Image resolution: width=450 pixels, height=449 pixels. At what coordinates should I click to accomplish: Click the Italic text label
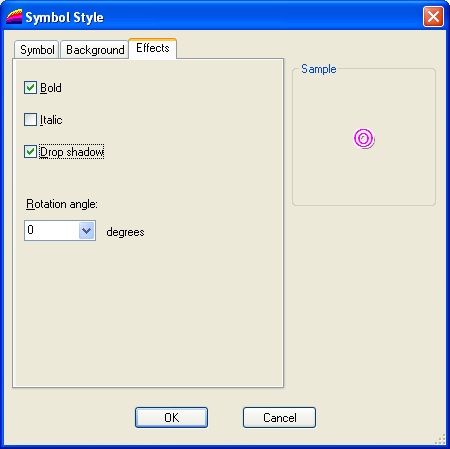pos(51,120)
